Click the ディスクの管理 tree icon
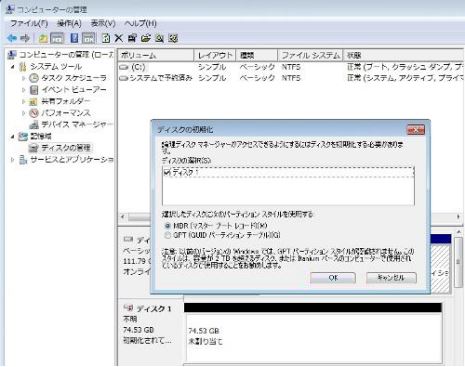 [x=34, y=148]
